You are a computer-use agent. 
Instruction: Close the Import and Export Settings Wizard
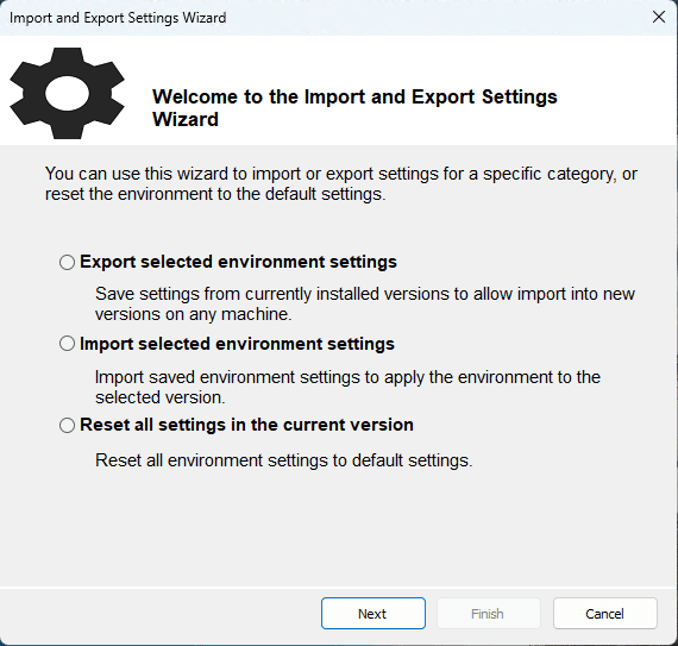coord(658,17)
